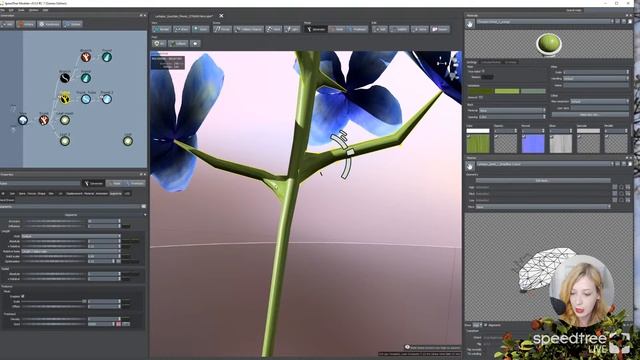The height and width of the screenshot is (360, 640).
Task: Click the Forces button in Scene group
Action: click(222, 29)
